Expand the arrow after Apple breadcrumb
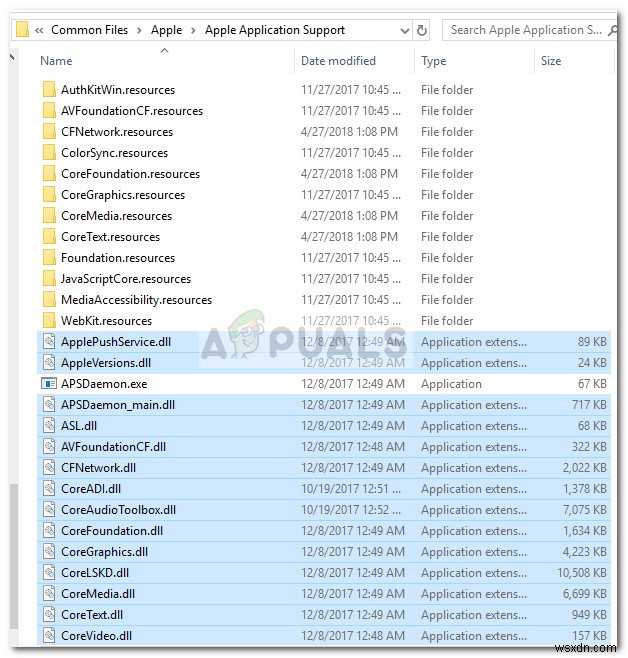Screen dimensions: 628x658 [193, 30]
